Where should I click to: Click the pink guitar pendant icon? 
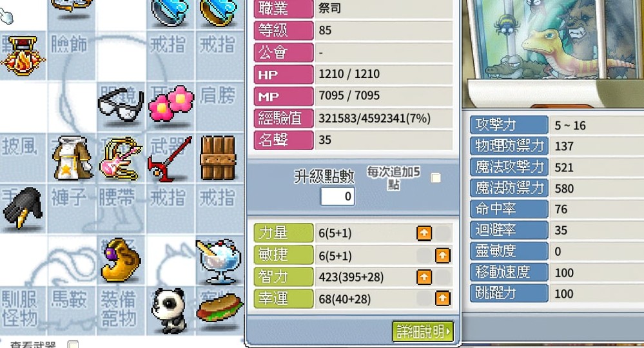(x=121, y=159)
